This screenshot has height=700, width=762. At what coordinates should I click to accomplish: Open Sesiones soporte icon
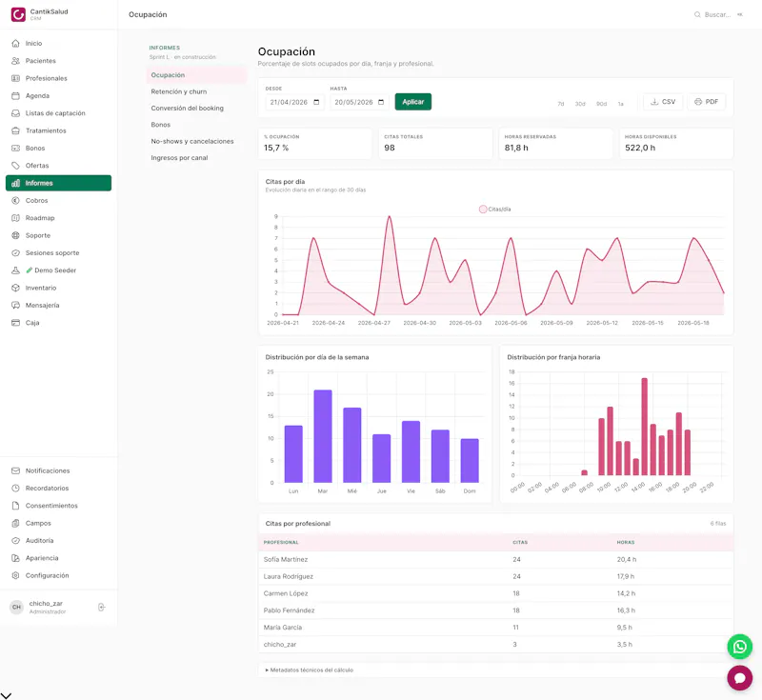[x=15, y=253]
